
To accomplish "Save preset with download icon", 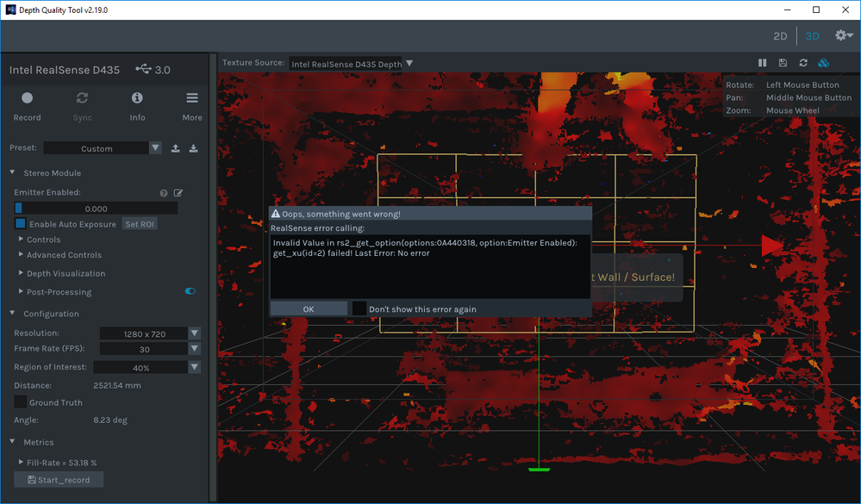I will tap(194, 148).
